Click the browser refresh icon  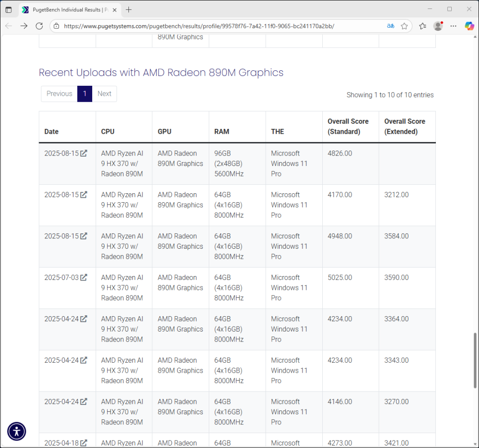tap(39, 26)
